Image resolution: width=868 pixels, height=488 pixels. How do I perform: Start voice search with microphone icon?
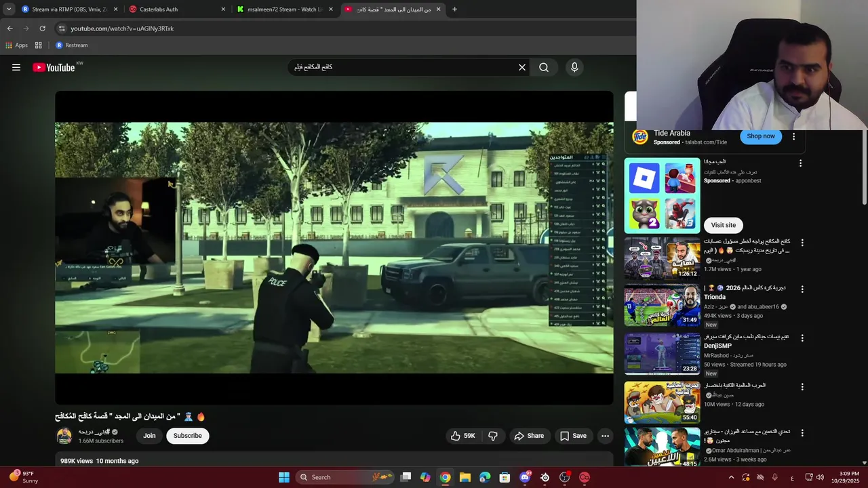click(x=574, y=67)
